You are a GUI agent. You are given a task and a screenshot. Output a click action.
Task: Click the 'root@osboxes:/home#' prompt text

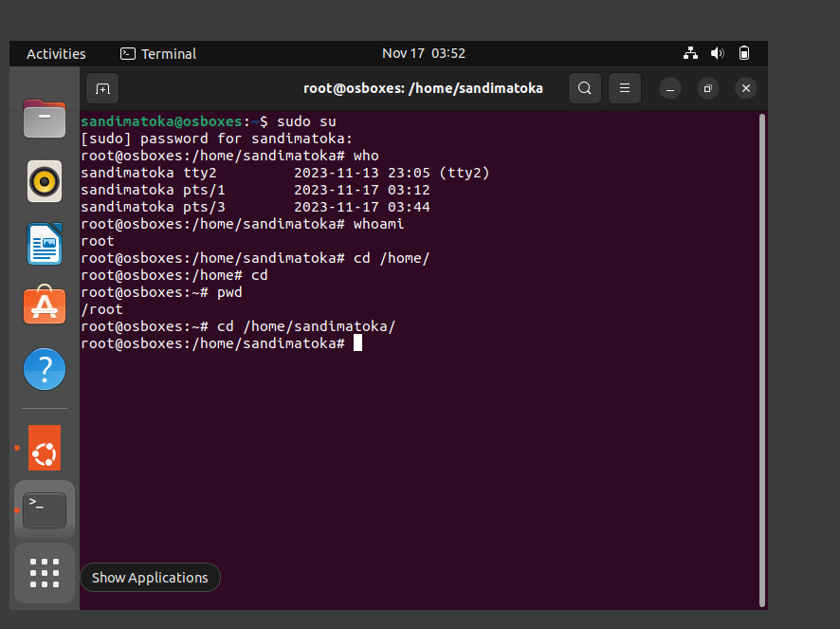coord(161,276)
